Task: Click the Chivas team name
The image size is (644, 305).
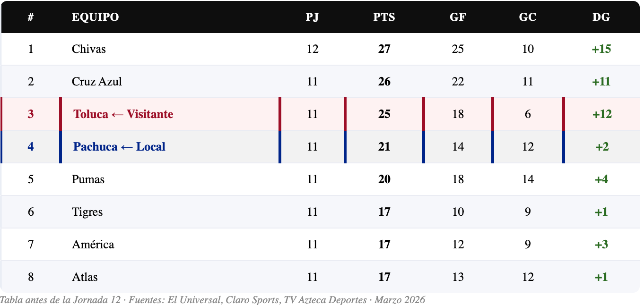Action: pos(89,49)
